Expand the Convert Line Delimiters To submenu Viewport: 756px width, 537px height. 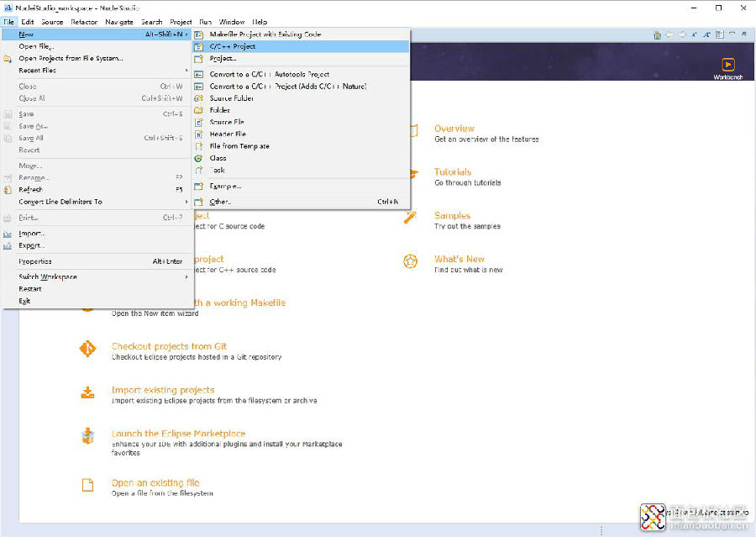tap(97, 203)
